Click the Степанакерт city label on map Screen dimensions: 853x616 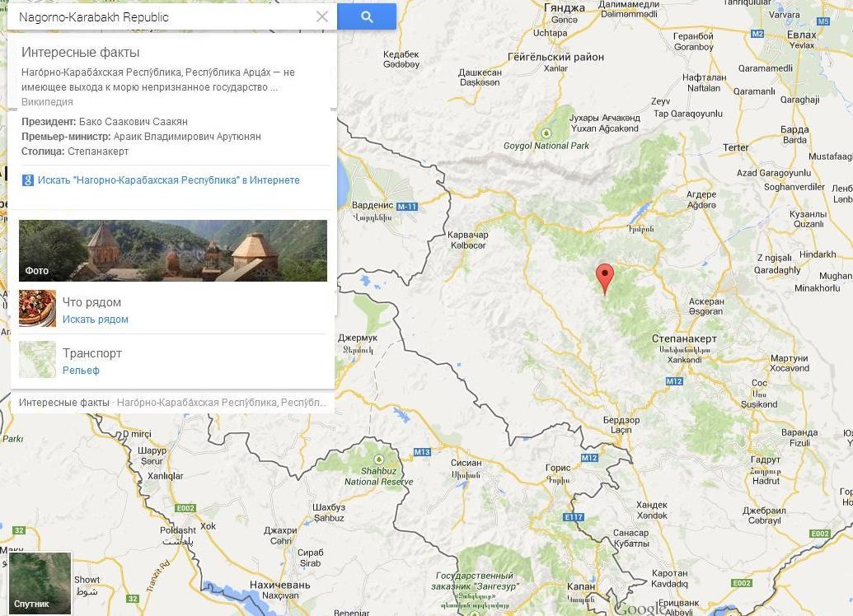tap(684, 338)
